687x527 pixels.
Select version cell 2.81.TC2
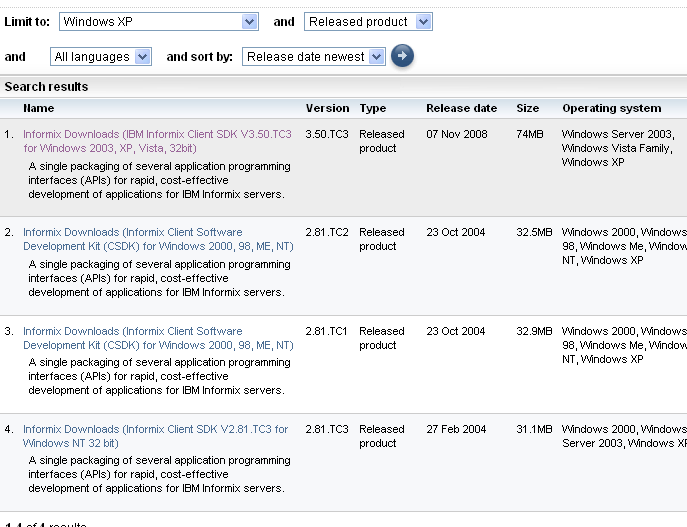coord(327,232)
